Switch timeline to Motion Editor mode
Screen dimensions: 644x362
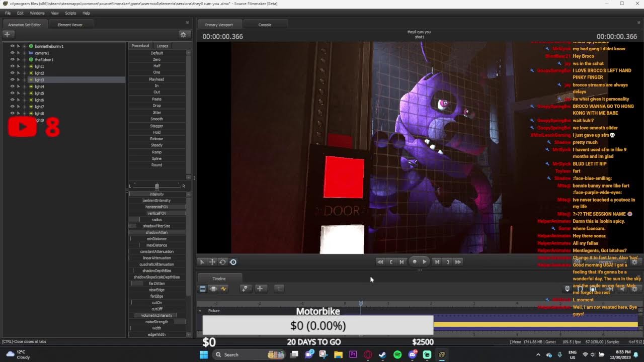click(x=213, y=289)
